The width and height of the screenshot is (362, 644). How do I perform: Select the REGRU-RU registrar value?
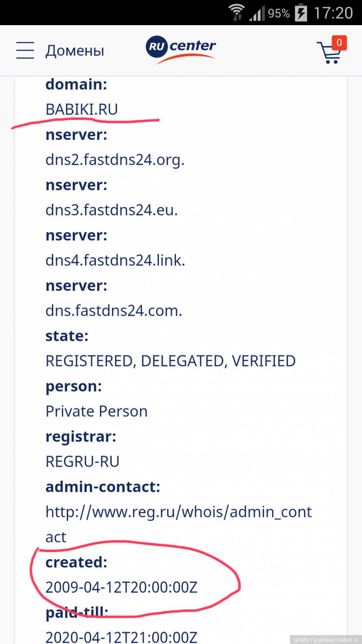tap(83, 462)
